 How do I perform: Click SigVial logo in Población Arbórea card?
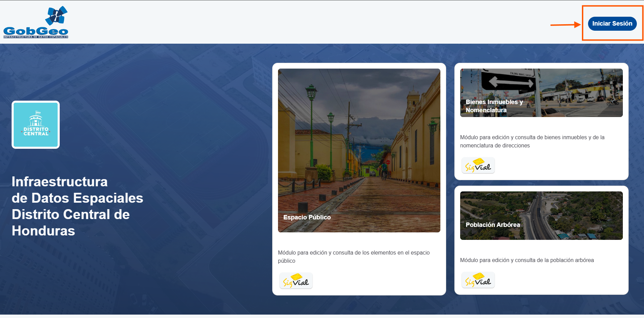click(478, 280)
